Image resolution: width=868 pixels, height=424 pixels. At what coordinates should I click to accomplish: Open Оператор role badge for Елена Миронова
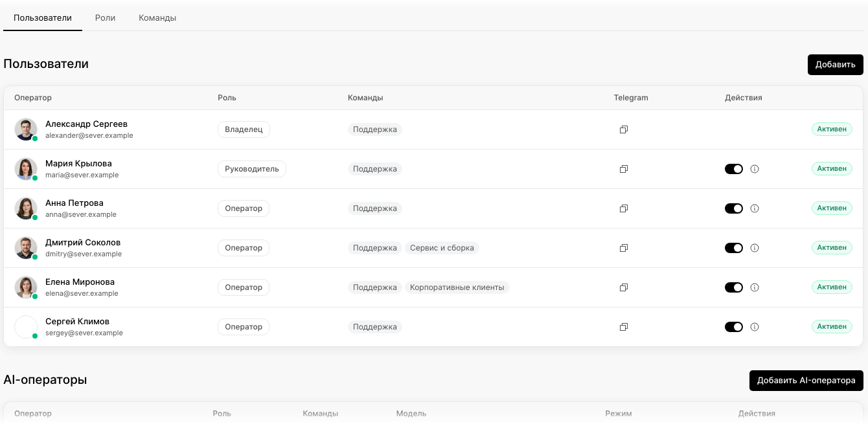tap(244, 287)
